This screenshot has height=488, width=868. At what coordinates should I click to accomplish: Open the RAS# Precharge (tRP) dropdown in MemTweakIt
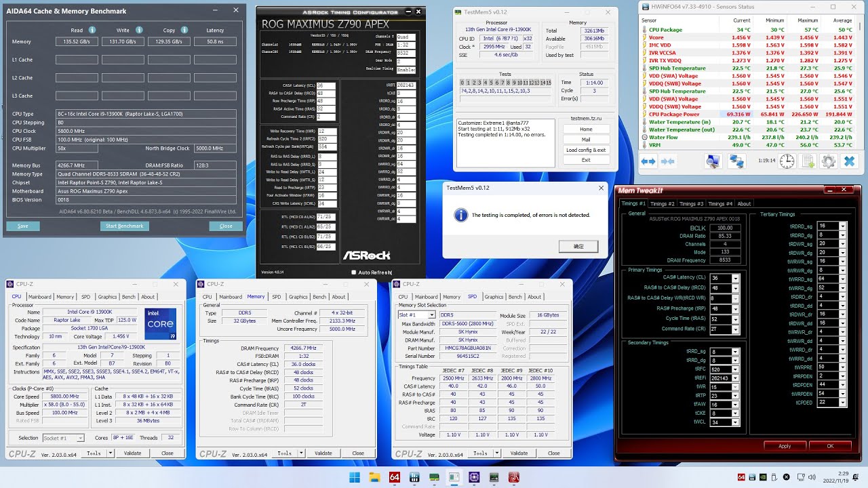click(x=735, y=308)
